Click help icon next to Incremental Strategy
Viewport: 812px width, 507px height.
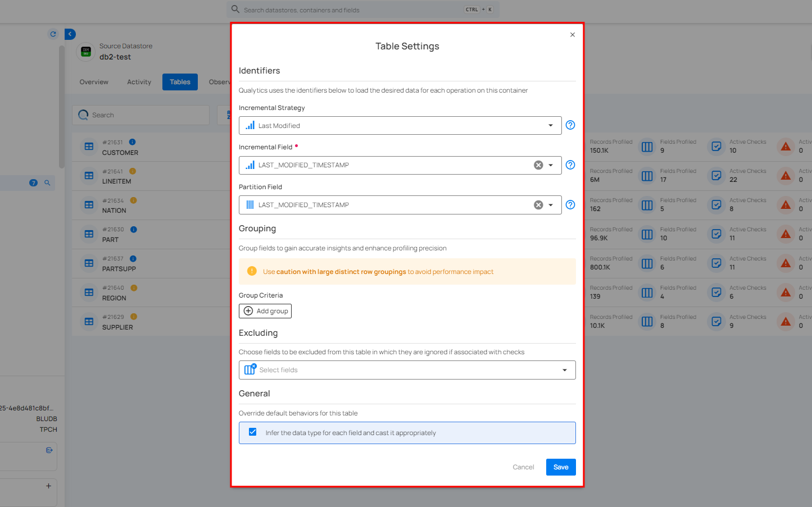coord(570,125)
